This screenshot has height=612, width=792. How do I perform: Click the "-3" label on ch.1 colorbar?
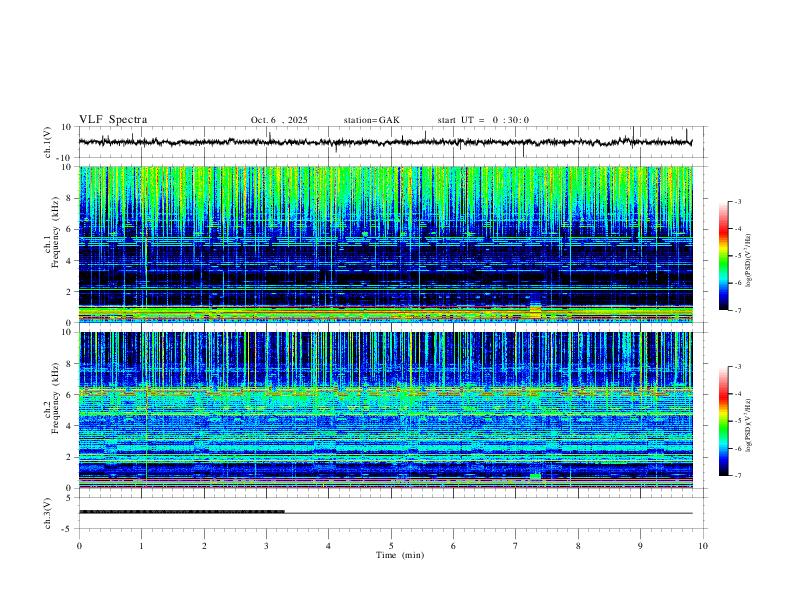pyautogui.click(x=737, y=201)
